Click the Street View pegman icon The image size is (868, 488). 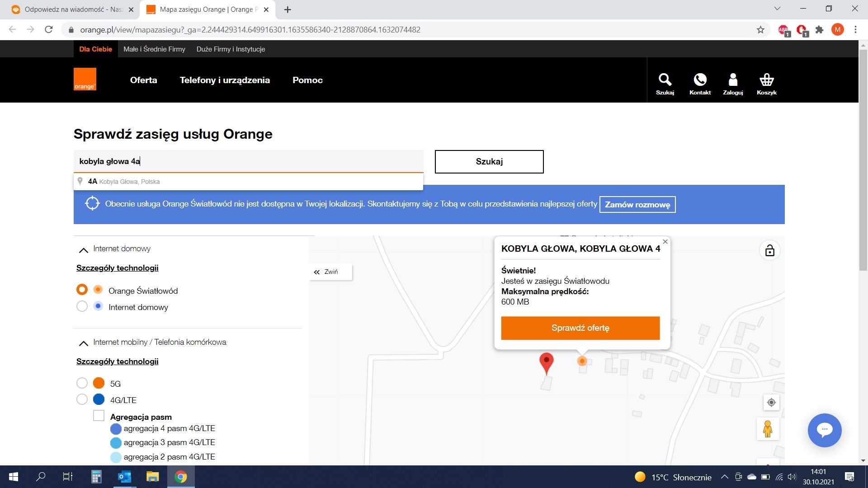(767, 429)
